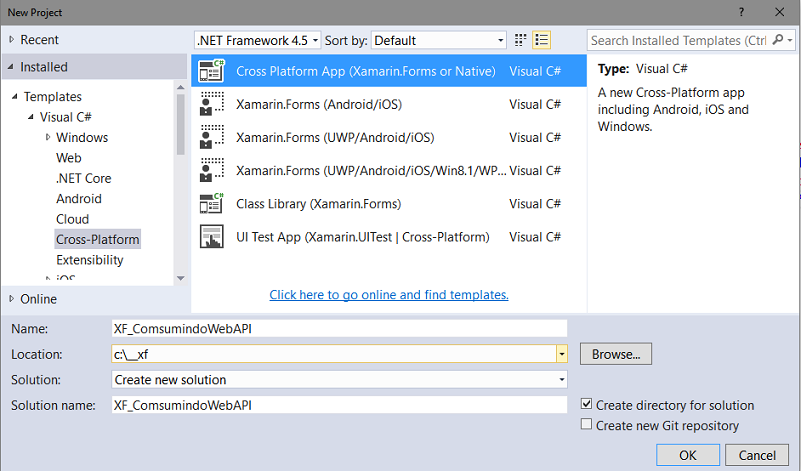Open the Solution dropdown
This screenshot has width=801, height=471.
[x=339, y=380]
